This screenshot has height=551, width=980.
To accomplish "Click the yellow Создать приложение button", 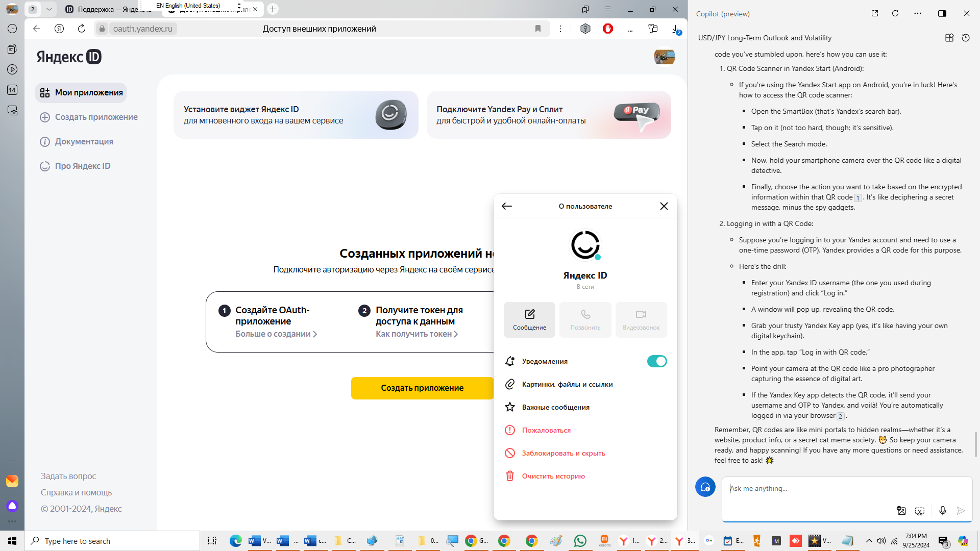I will pyautogui.click(x=422, y=388).
